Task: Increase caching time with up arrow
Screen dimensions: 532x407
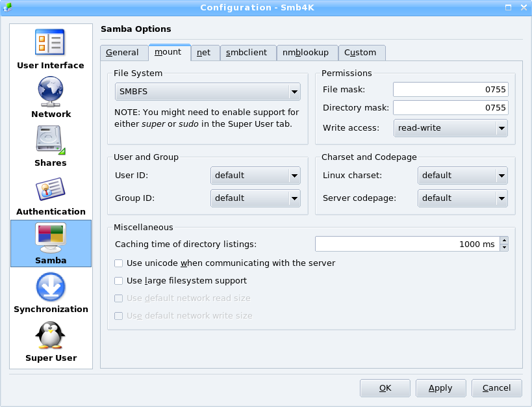Action: tap(504, 240)
